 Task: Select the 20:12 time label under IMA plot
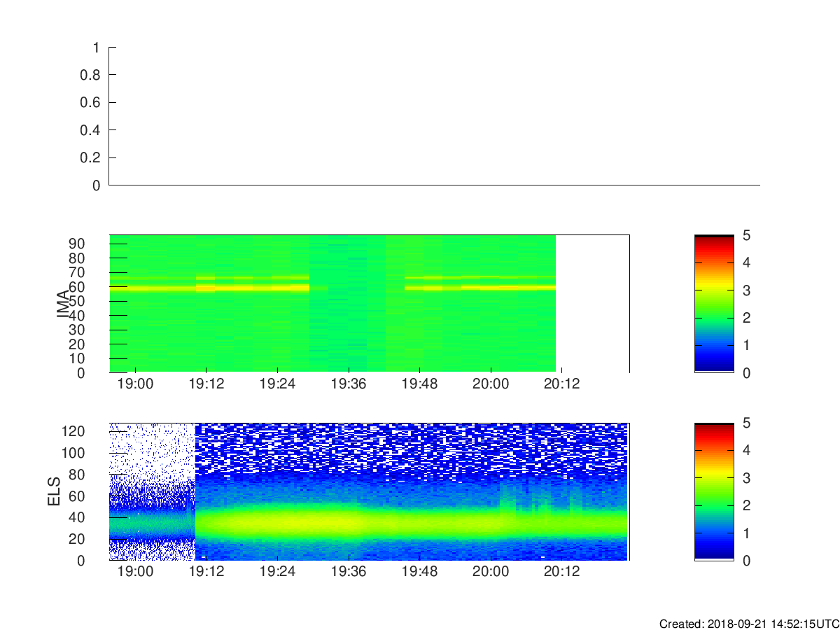click(561, 384)
